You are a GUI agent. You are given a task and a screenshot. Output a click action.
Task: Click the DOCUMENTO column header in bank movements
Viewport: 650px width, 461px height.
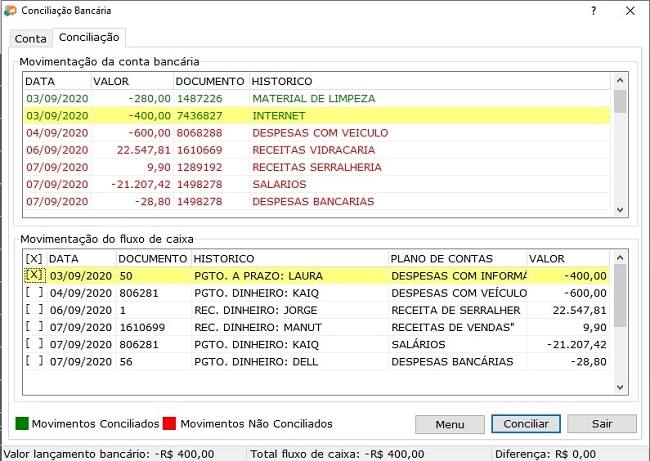(211, 81)
